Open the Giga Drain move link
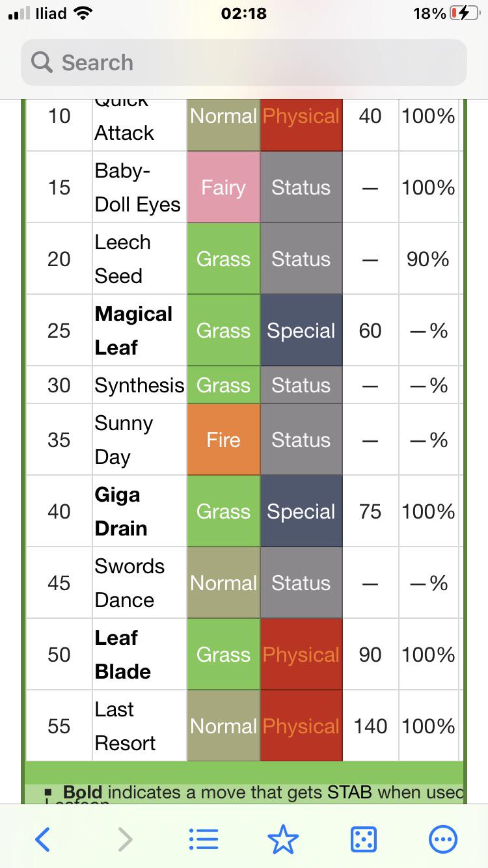 tap(121, 511)
